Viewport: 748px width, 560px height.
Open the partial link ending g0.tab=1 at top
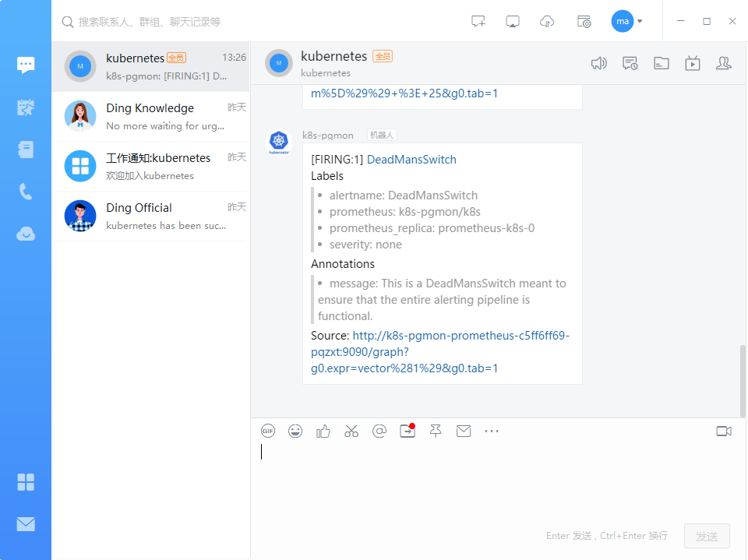(x=404, y=93)
